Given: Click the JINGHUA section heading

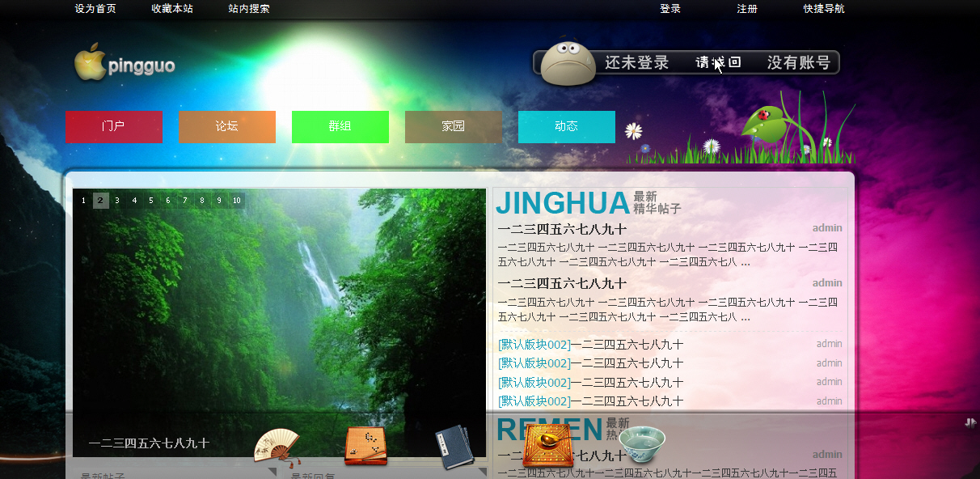Looking at the screenshot, I should (563, 203).
